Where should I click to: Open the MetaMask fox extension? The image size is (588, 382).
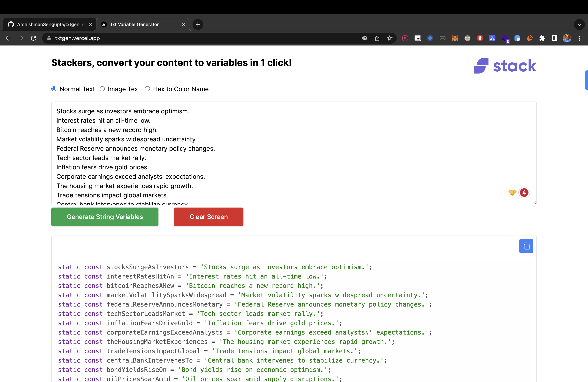point(455,38)
